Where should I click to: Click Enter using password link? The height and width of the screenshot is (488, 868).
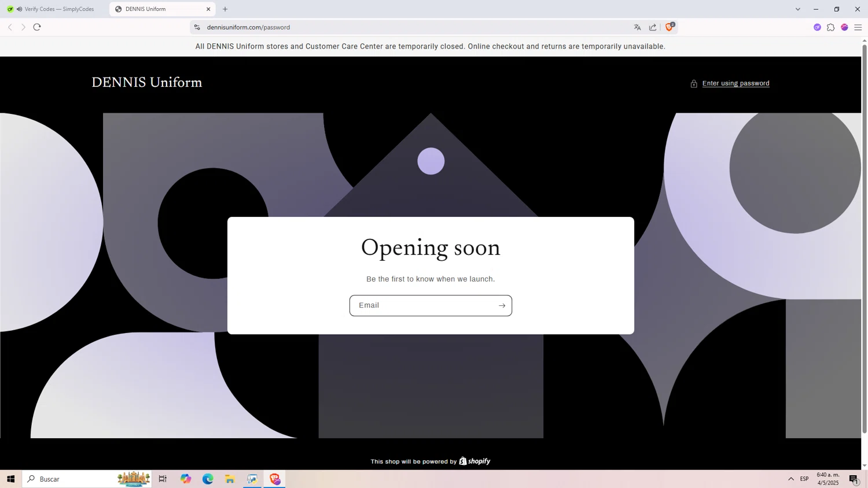pyautogui.click(x=735, y=83)
